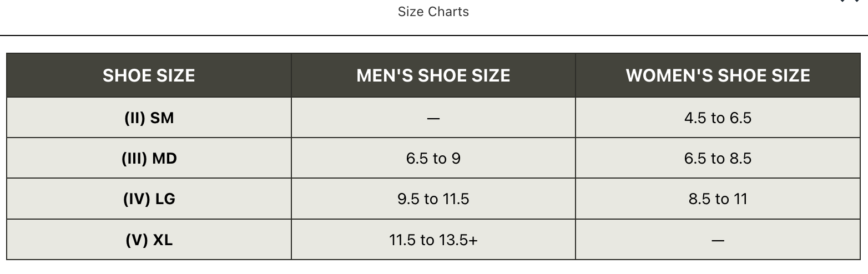Select the (V) XL size label

(149, 240)
